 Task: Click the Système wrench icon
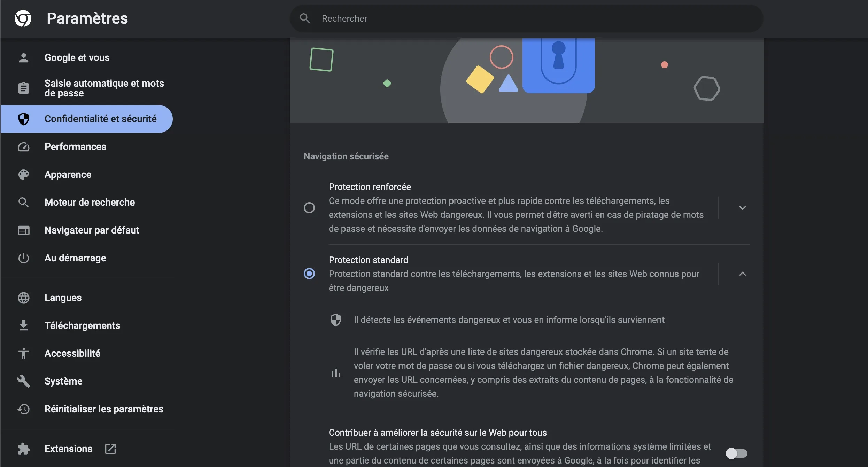[x=24, y=381]
